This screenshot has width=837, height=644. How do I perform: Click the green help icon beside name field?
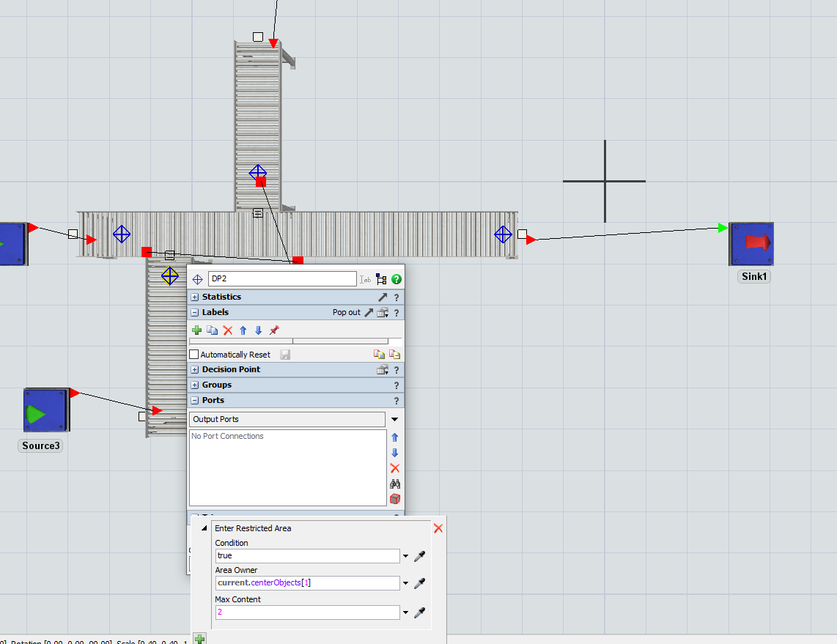pos(397,279)
